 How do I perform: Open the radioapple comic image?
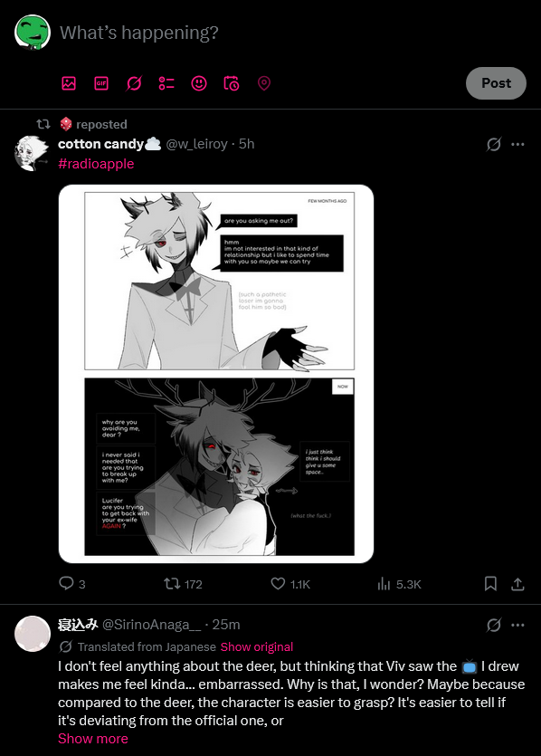(216, 374)
